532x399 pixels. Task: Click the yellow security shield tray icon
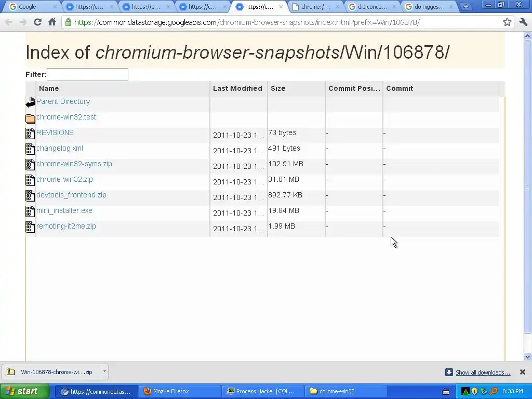point(475,392)
